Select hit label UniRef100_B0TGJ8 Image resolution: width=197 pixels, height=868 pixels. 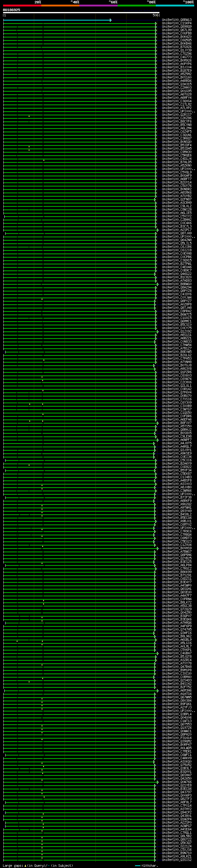[177, 365]
